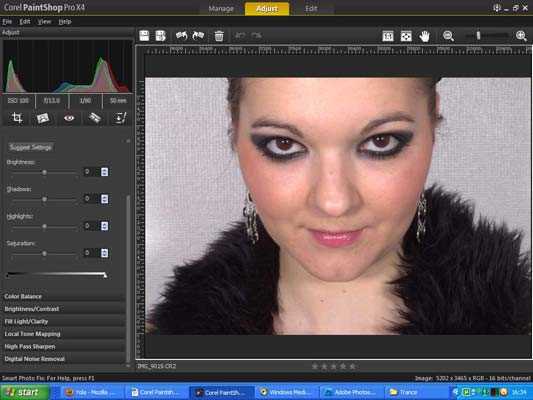Screen dimensions: 533x400
Task: Rate photo with the fifth star
Action: coord(353,366)
